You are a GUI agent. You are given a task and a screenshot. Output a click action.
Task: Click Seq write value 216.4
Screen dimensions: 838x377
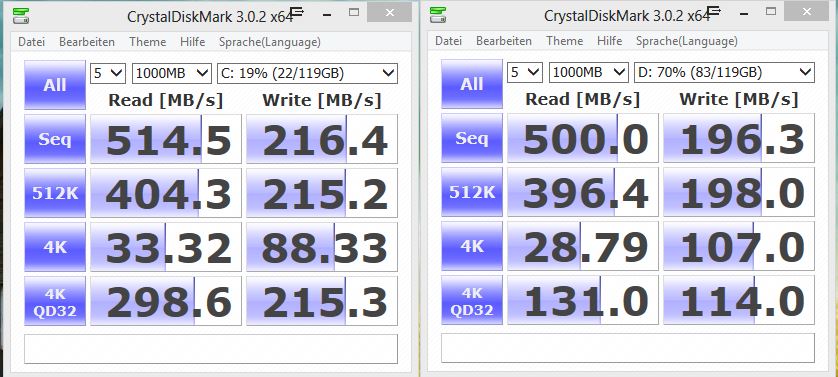pyautogui.click(x=322, y=139)
